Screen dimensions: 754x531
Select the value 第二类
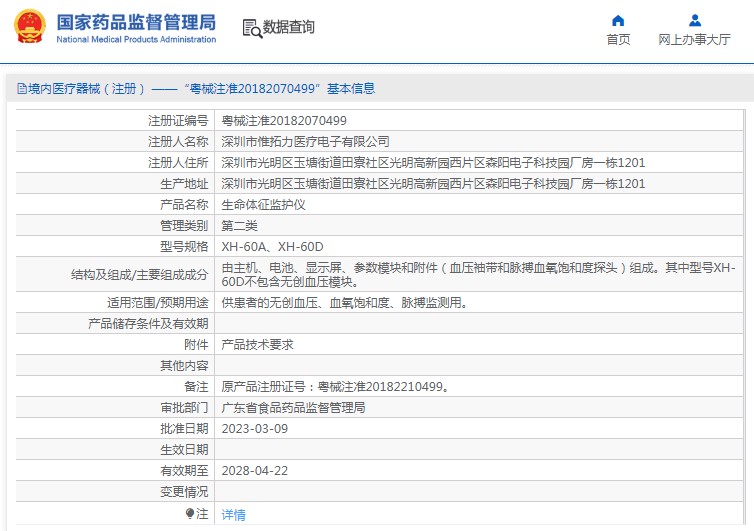(x=239, y=226)
